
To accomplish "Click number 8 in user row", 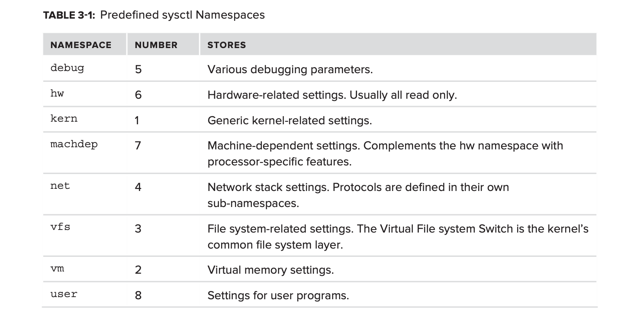I will click(138, 295).
